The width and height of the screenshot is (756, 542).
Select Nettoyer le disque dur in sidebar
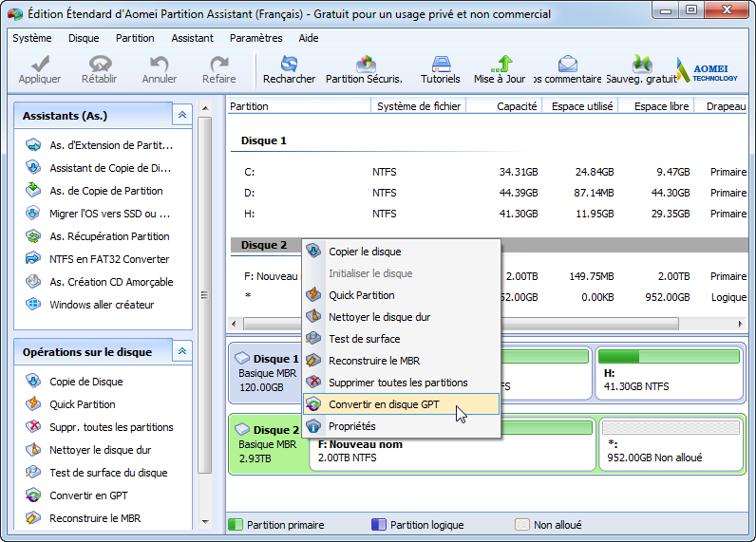click(x=88, y=450)
